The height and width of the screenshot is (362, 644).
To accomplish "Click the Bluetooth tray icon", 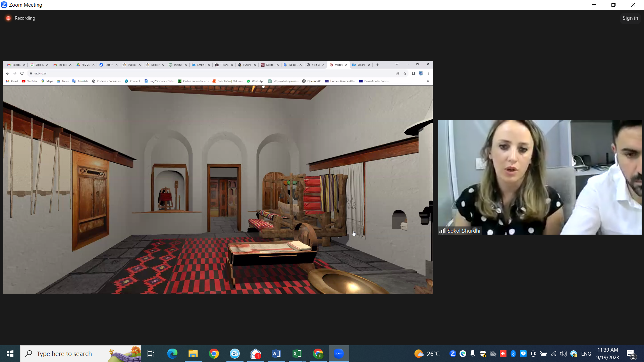I will tap(513, 354).
